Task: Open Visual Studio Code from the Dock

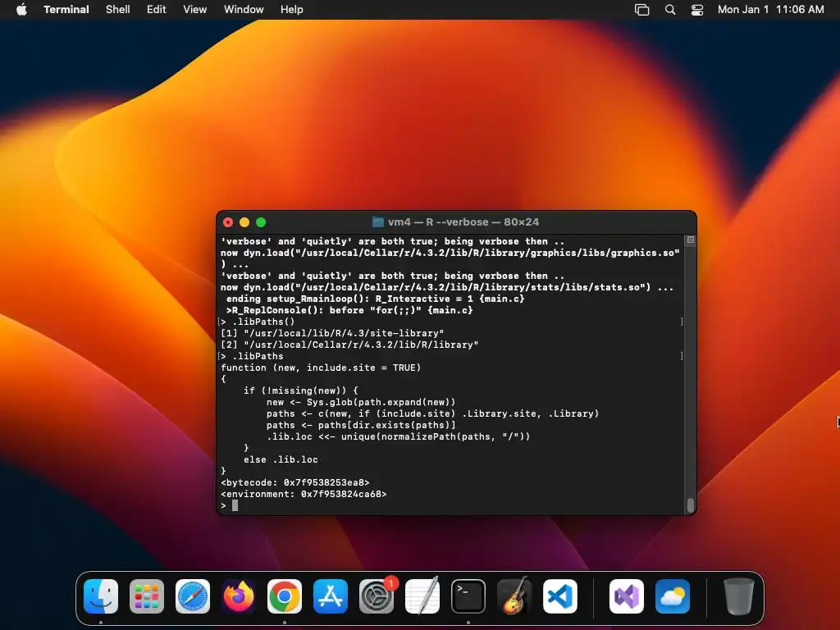Action: (x=560, y=596)
